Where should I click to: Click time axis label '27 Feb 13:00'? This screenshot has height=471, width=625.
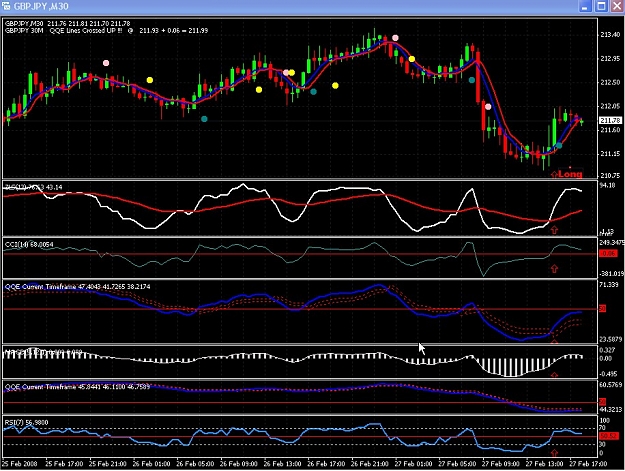tap(544, 464)
